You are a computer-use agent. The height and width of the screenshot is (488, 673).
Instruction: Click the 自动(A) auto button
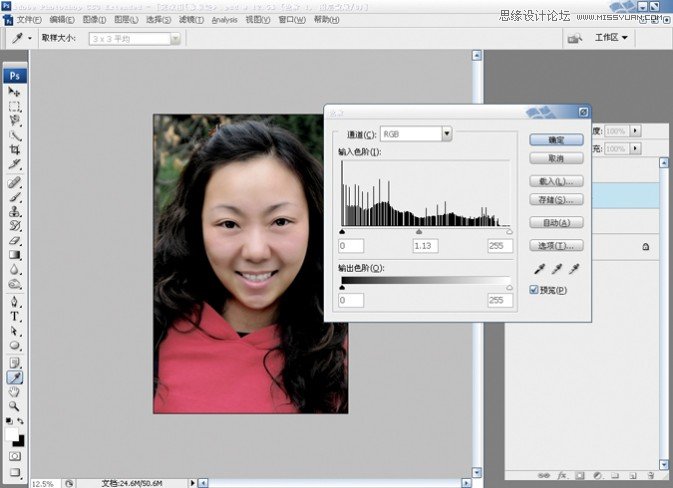click(x=556, y=223)
